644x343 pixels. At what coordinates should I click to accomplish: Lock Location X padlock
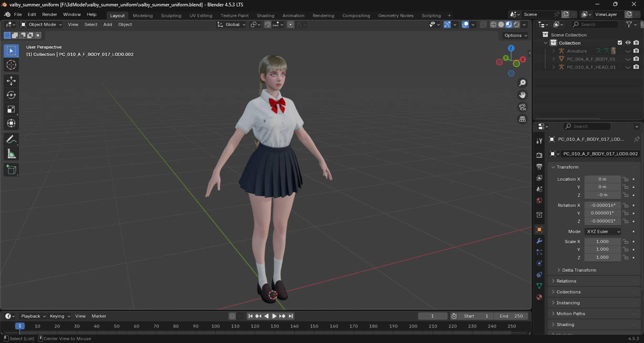(626, 179)
